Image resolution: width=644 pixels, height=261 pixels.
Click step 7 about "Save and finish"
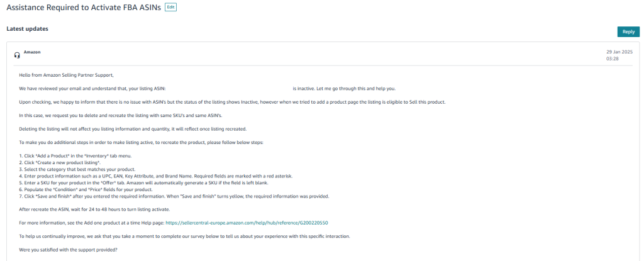[x=174, y=196]
